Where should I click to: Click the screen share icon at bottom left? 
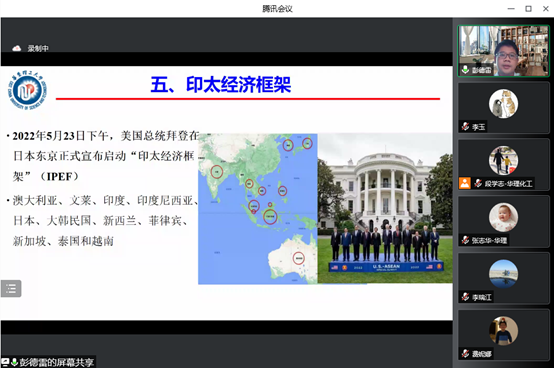pyautogui.click(x=5, y=362)
